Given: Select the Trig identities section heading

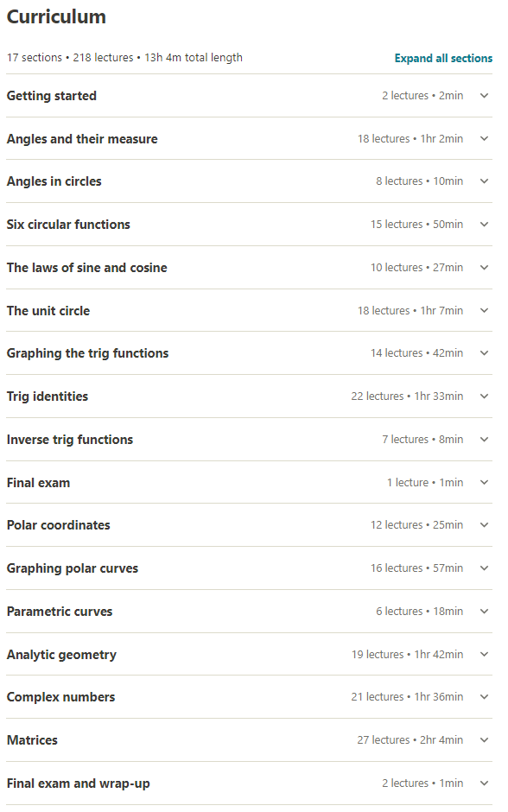Looking at the screenshot, I should [x=48, y=396].
